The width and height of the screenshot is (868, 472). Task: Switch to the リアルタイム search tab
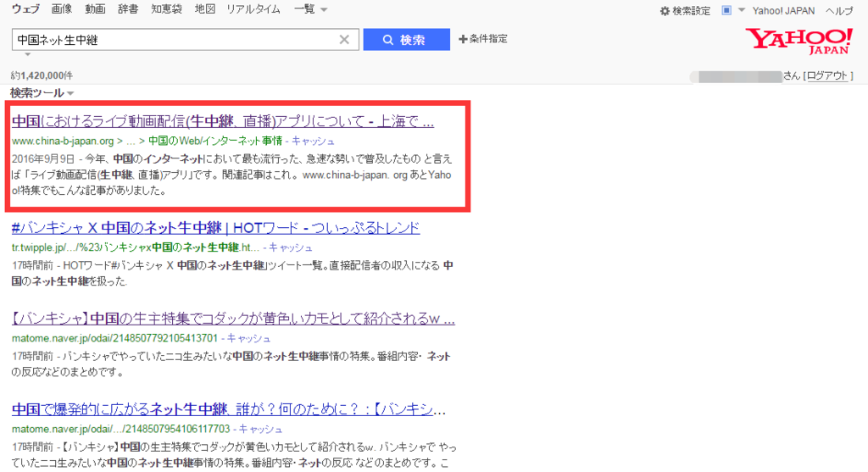[253, 8]
